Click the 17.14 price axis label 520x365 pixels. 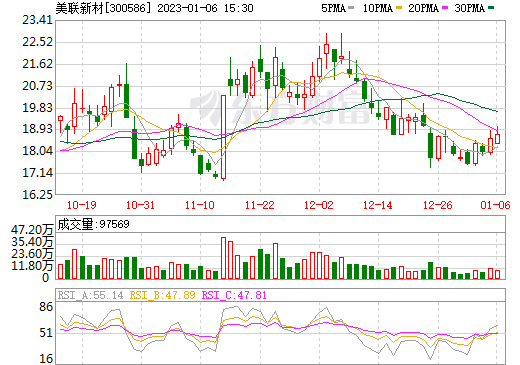point(38,173)
